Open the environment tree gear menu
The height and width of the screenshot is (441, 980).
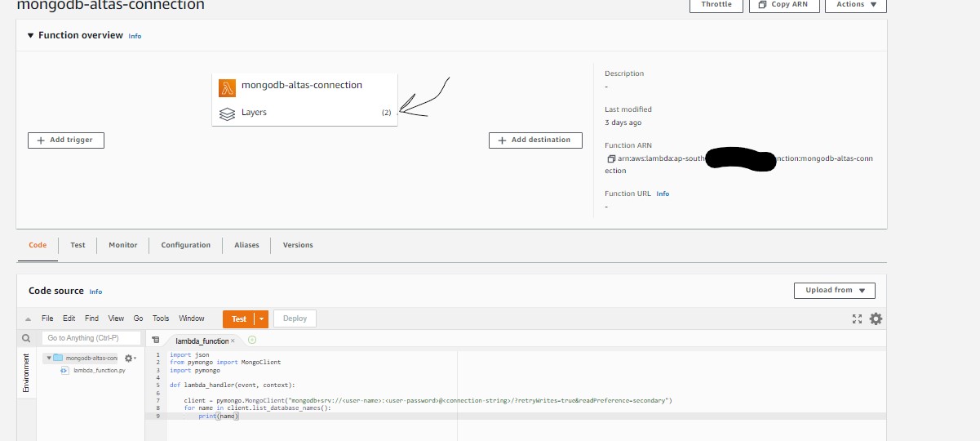(130, 358)
